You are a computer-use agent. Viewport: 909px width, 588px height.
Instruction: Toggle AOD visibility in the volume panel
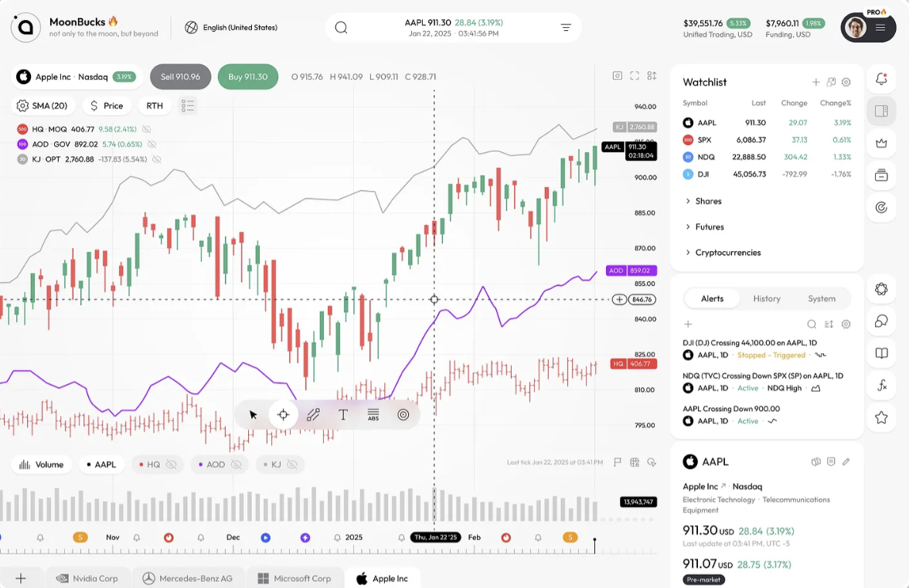point(237,464)
